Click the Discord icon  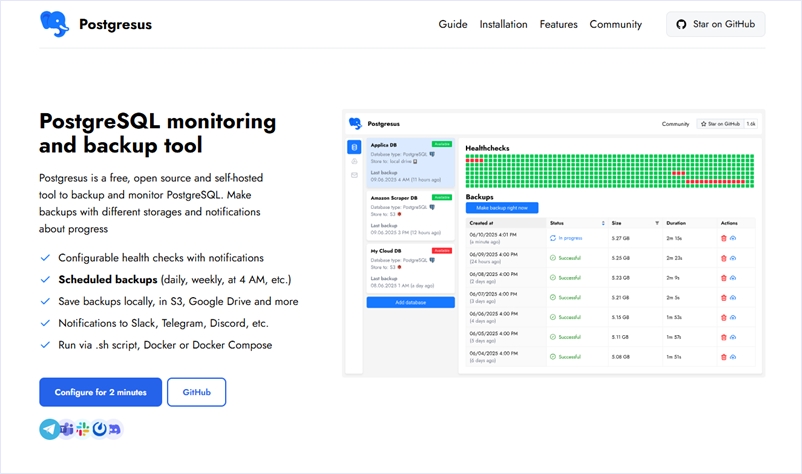pyautogui.click(x=115, y=429)
